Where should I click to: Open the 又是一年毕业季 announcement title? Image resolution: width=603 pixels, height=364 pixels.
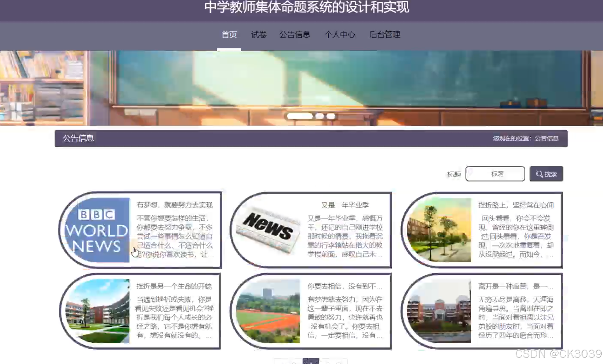[x=345, y=205]
